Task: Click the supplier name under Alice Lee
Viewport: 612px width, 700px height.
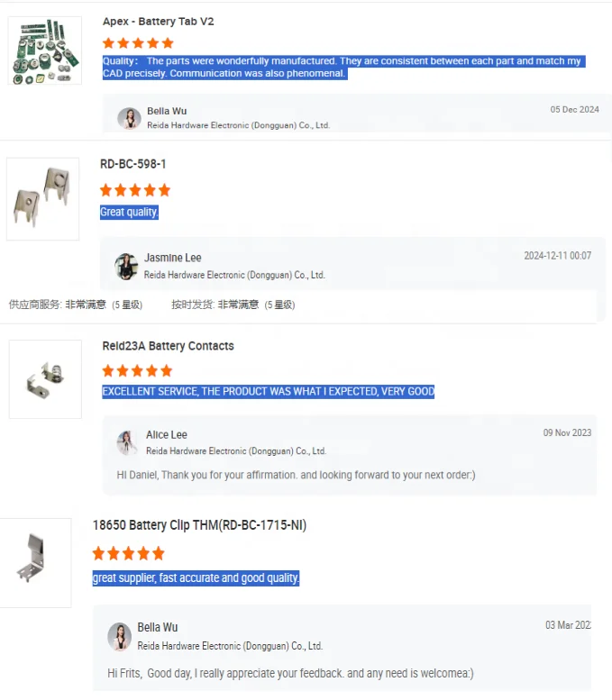Action: 236,450
